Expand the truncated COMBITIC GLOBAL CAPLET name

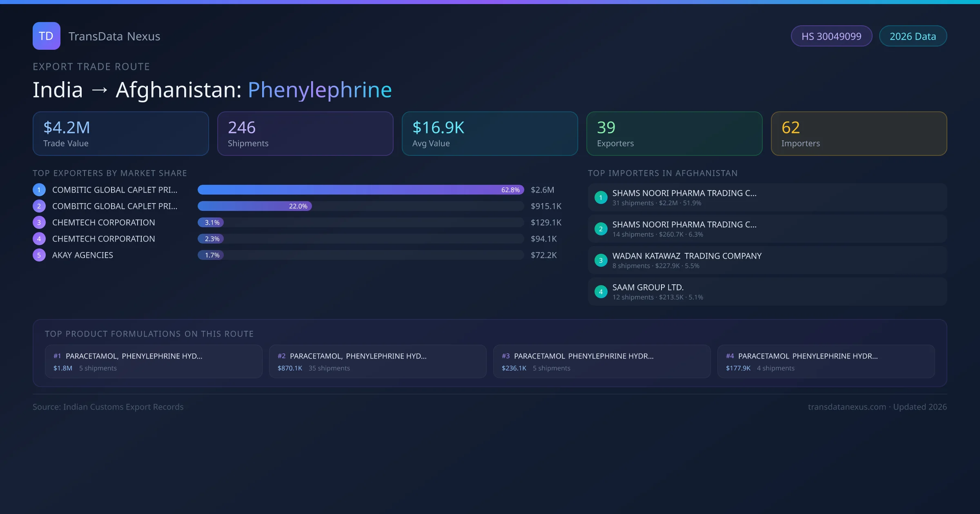pos(114,189)
